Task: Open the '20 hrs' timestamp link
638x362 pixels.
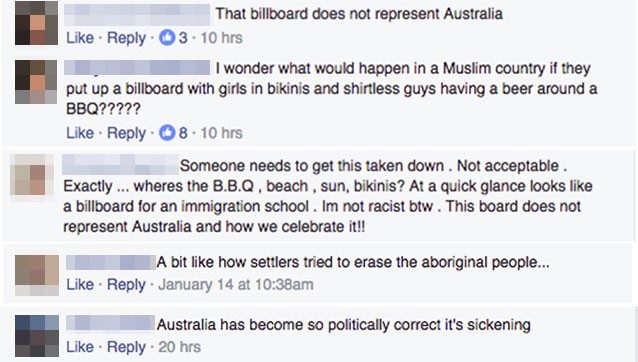Action: tap(179, 347)
